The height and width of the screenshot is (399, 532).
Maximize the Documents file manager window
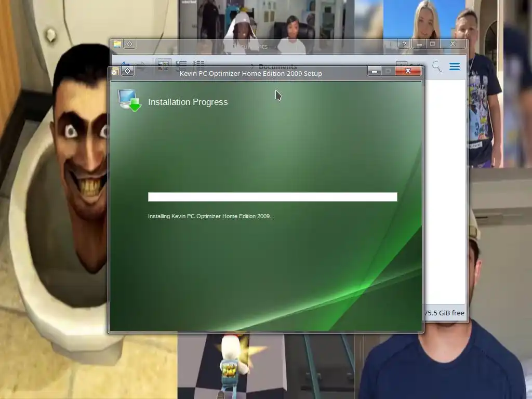[433, 44]
